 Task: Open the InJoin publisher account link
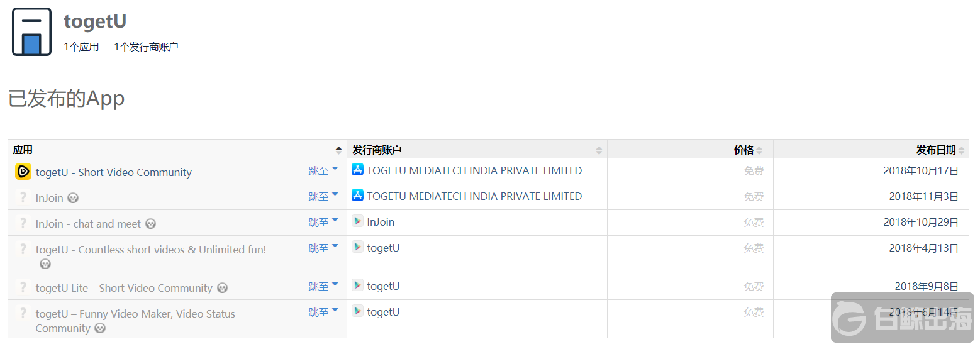381,222
